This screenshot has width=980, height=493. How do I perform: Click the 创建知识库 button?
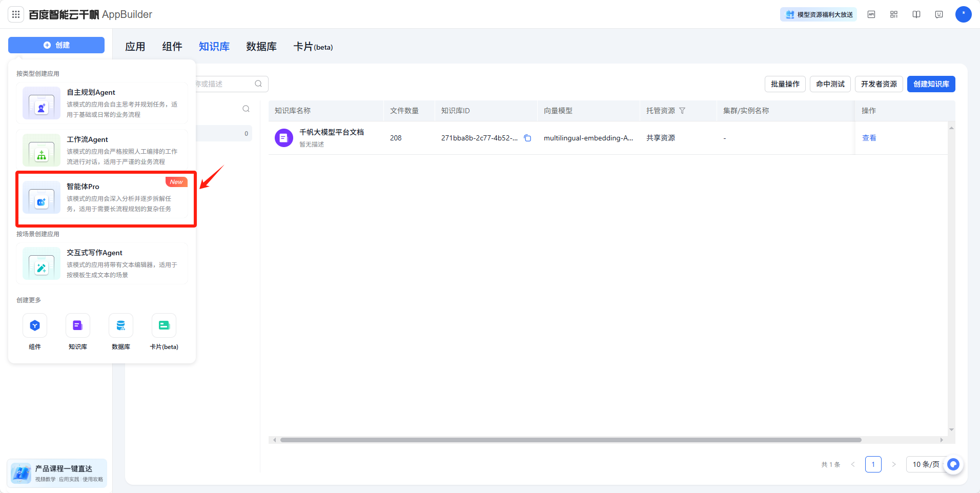pos(931,84)
